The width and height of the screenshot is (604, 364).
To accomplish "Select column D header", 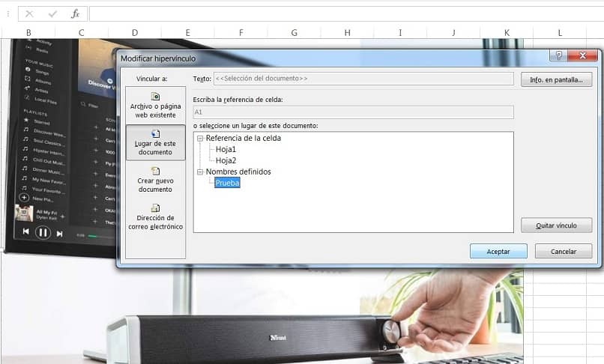I will 135,33.
